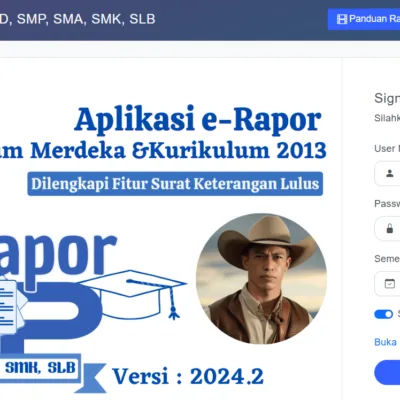Follow the blue Buka link
This screenshot has height=400, width=400.
(385, 342)
